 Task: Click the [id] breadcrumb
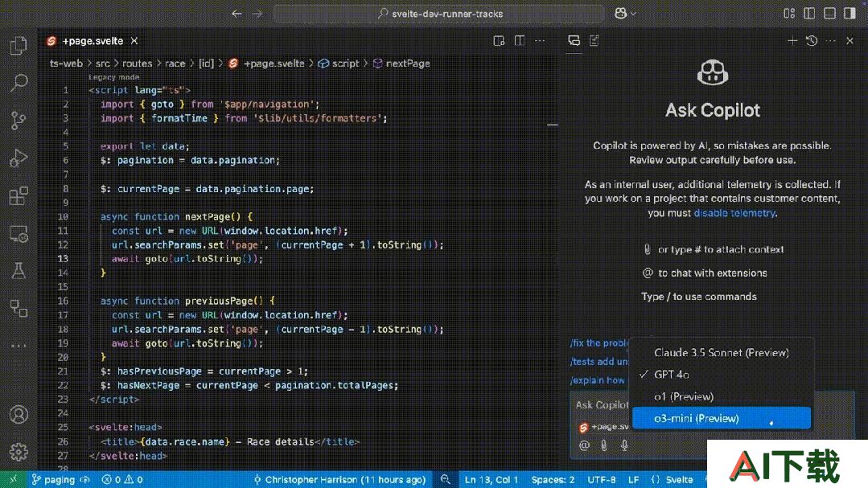tap(206, 64)
